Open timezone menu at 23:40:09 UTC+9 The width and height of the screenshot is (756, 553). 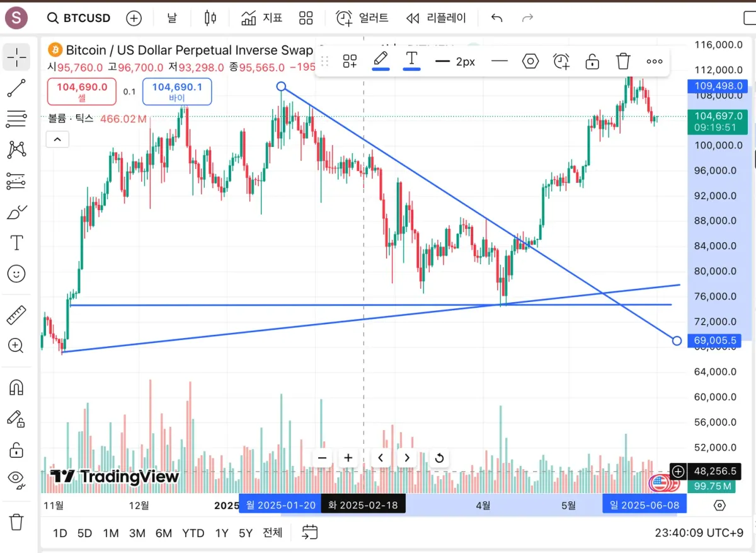coord(699,533)
